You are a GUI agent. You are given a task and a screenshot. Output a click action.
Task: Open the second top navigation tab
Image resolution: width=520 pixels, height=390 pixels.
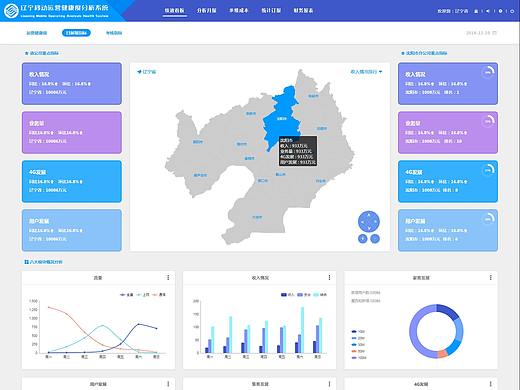207,11
